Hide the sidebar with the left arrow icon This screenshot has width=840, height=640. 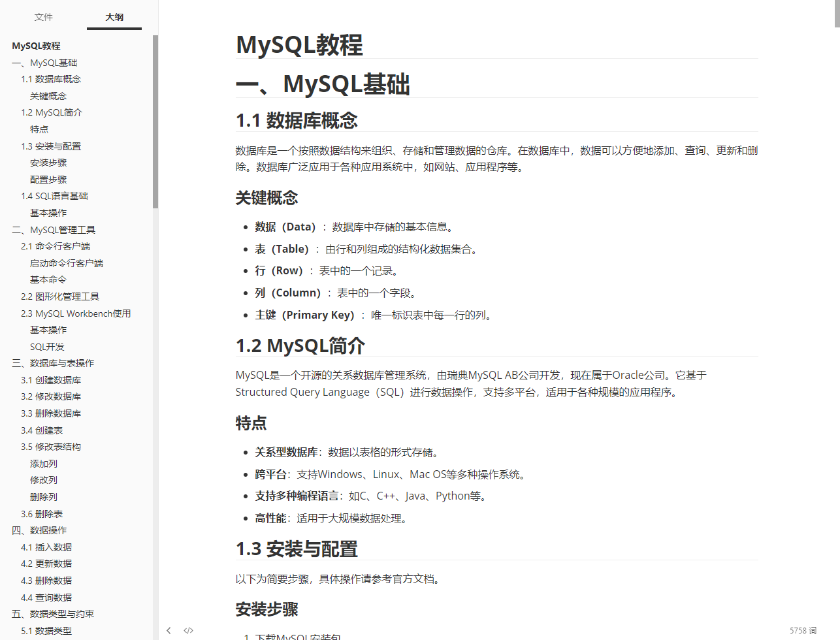click(x=169, y=630)
